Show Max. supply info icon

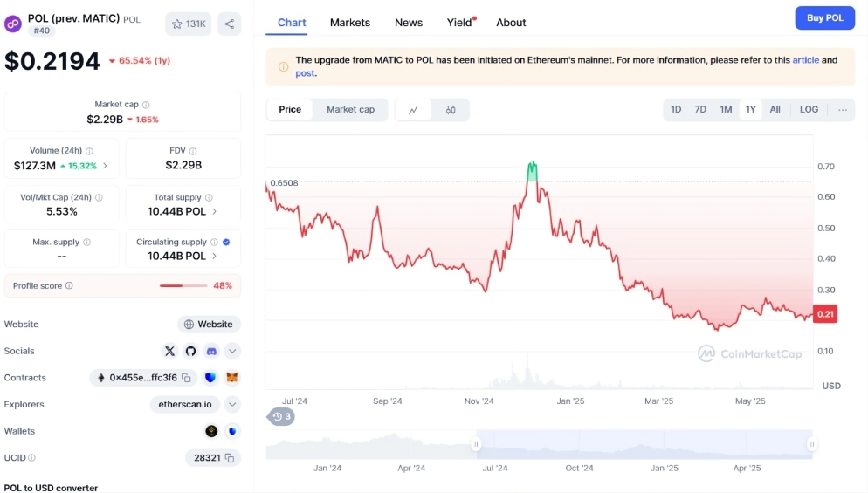[x=87, y=243]
